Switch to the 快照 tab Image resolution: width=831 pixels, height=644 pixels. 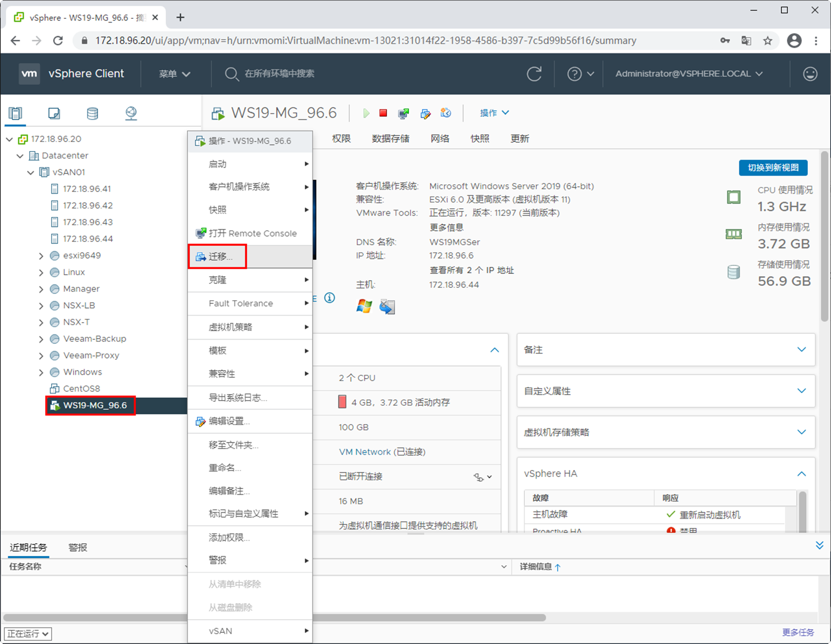[480, 139]
